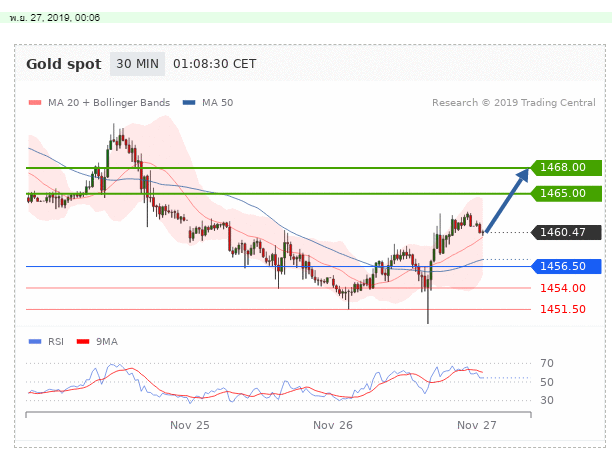Viewport: 612px width, 458px height.
Task: Click the Nov 26 date axis label
Action: 333,425
